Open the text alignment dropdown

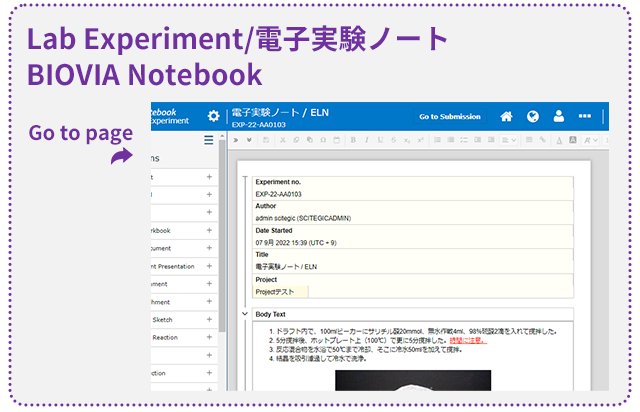point(509,140)
